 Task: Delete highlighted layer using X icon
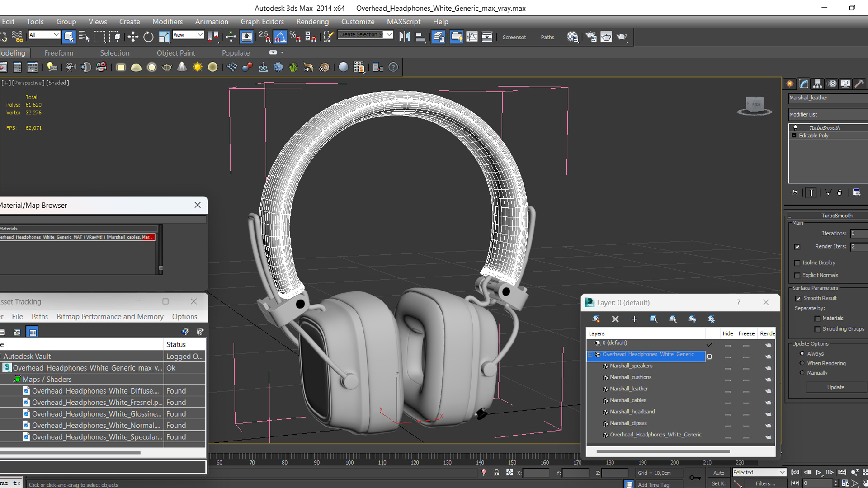click(x=615, y=319)
